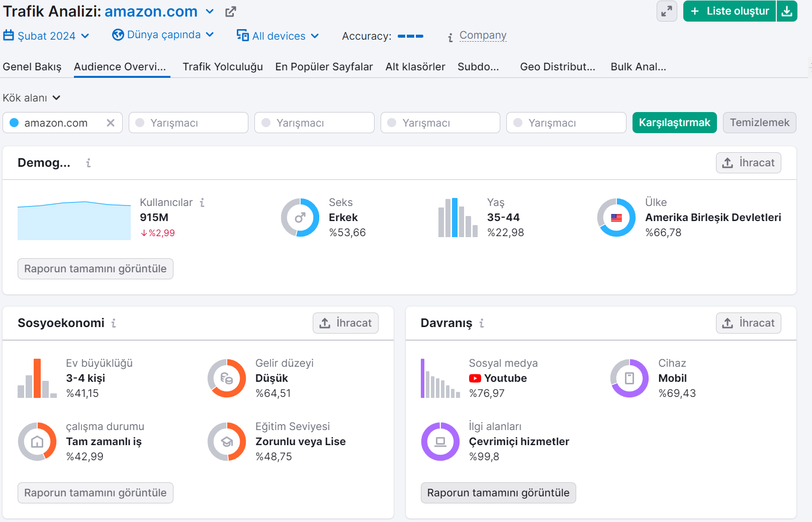View full Sosyoekonomi report button
812x522 pixels.
click(96, 493)
